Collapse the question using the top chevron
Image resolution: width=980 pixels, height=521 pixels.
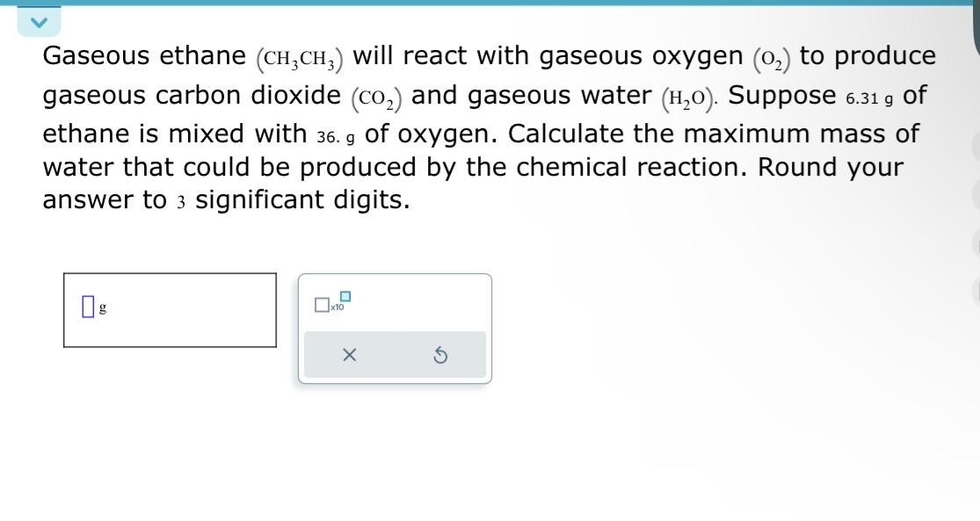(x=39, y=23)
